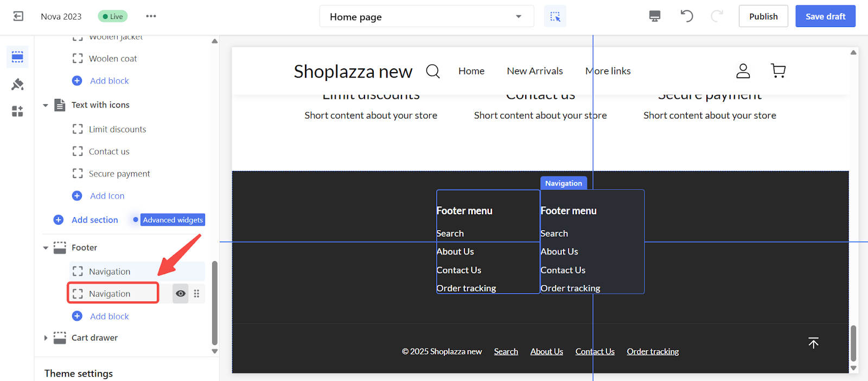
Task: Redo the last change
Action: [717, 16]
